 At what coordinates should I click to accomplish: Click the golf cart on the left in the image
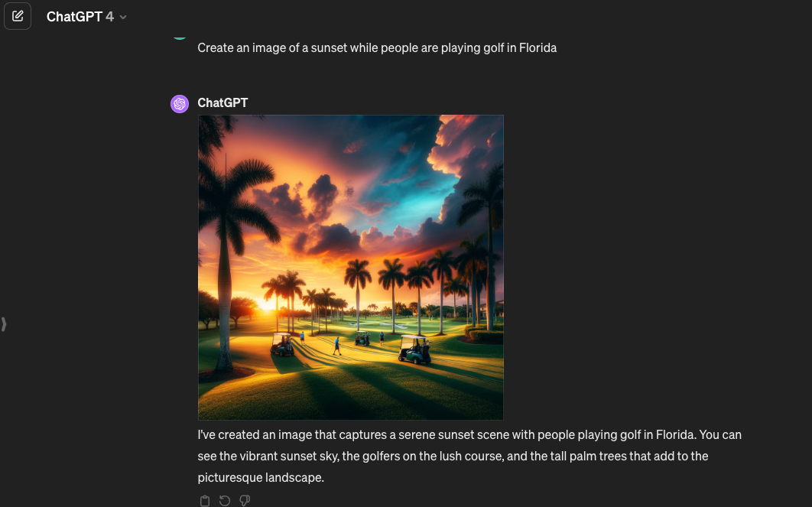coord(281,345)
